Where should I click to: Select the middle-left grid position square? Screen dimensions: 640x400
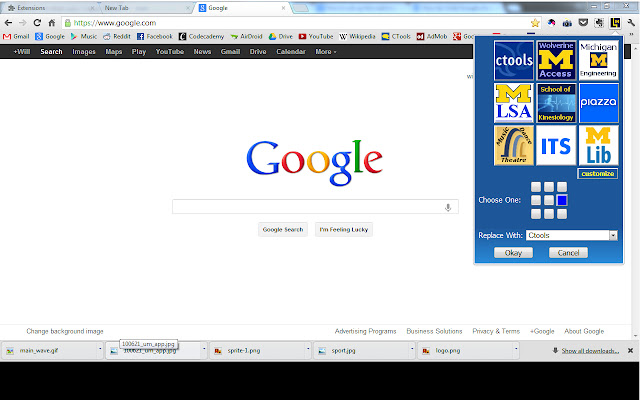pos(536,200)
